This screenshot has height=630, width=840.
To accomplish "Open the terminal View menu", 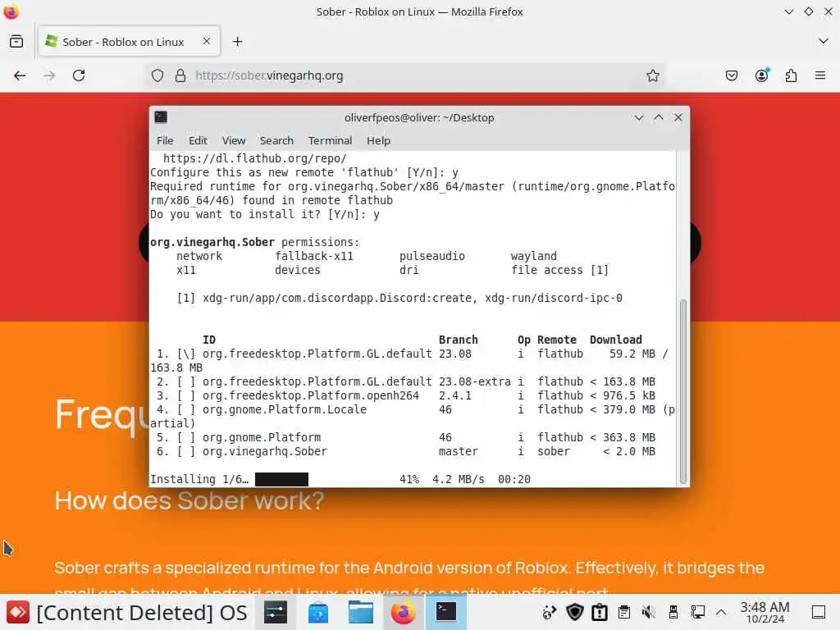I will [x=234, y=140].
